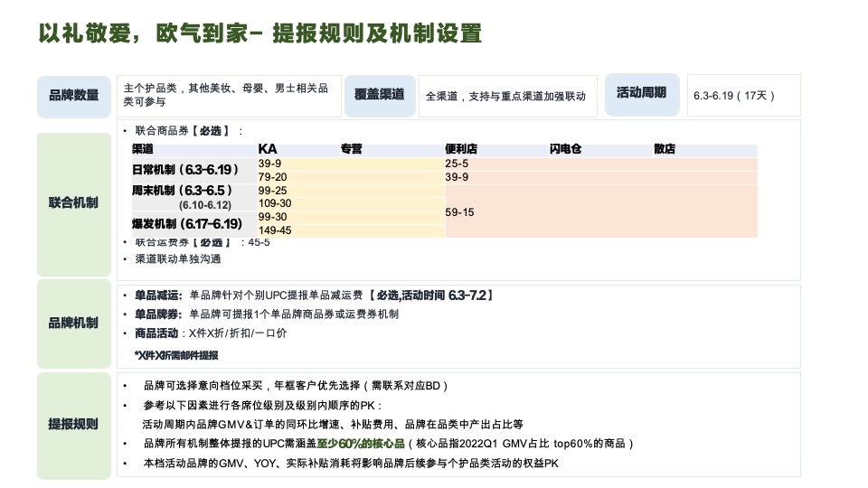Click the (6.10-6.12) date text
Image resolution: width=868 pixels, height=488 pixels.
tap(205, 205)
